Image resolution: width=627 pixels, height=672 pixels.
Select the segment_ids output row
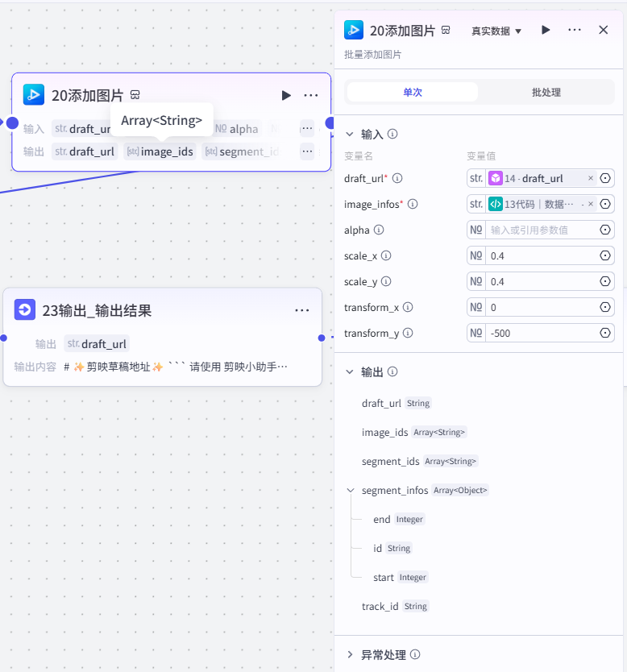pos(419,461)
